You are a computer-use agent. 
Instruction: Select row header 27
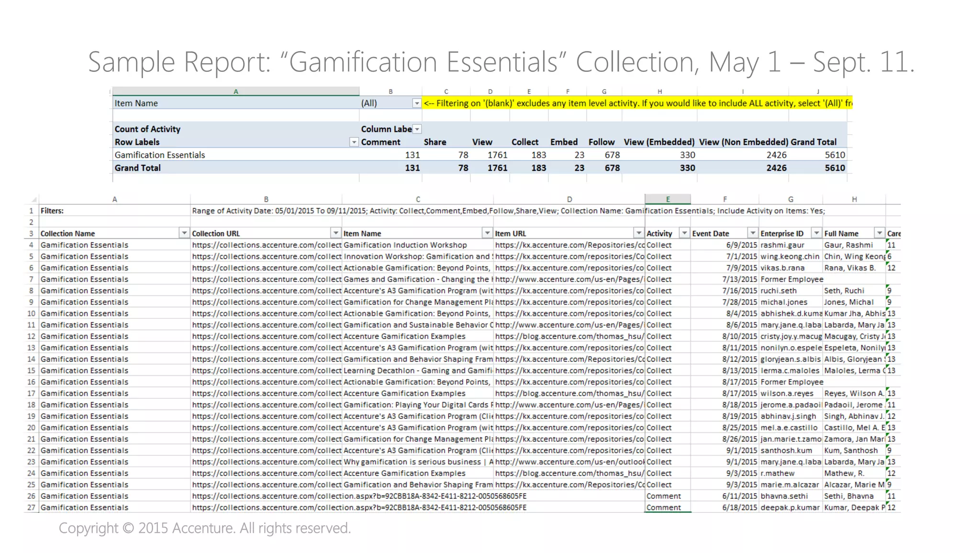(x=31, y=508)
